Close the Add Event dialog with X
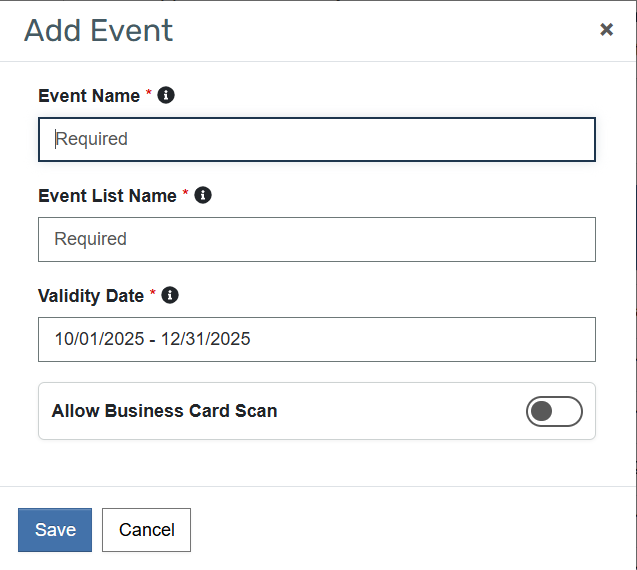This screenshot has height=570, width=637. click(x=606, y=30)
